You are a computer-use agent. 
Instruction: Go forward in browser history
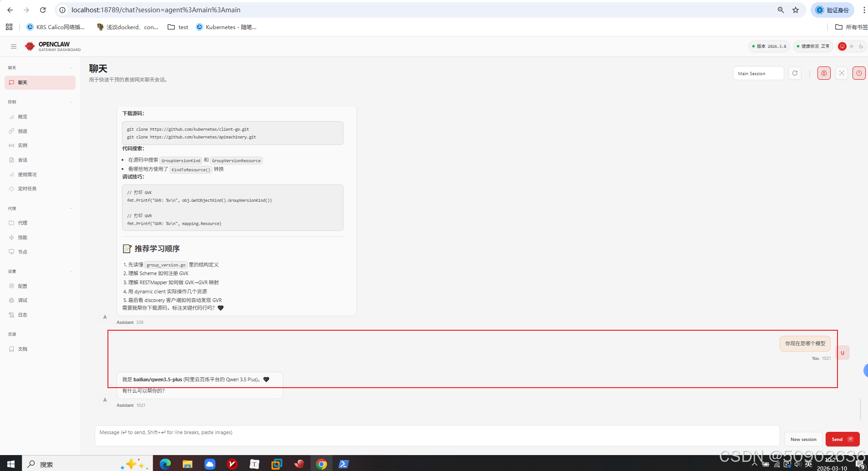[x=26, y=10]
